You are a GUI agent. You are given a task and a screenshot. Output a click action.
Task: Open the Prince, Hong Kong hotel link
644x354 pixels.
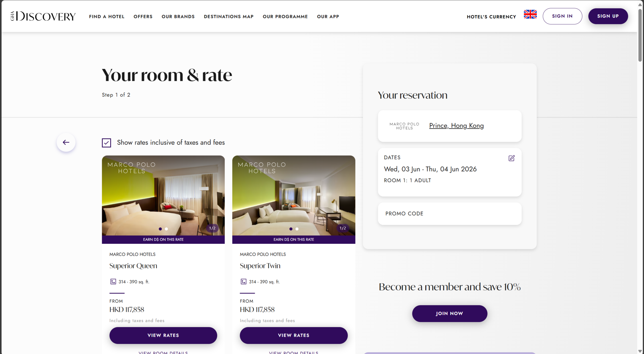coord(456,126)
